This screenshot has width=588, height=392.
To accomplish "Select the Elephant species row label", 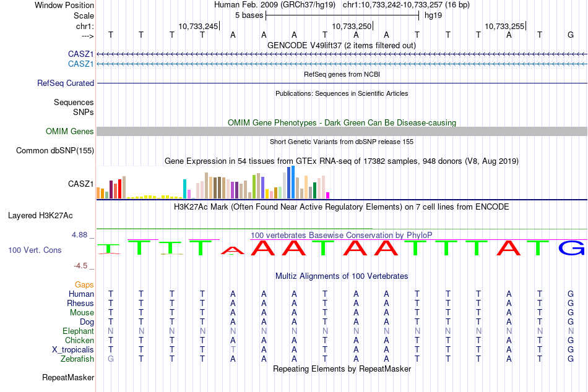I will (x=79, y=331).
